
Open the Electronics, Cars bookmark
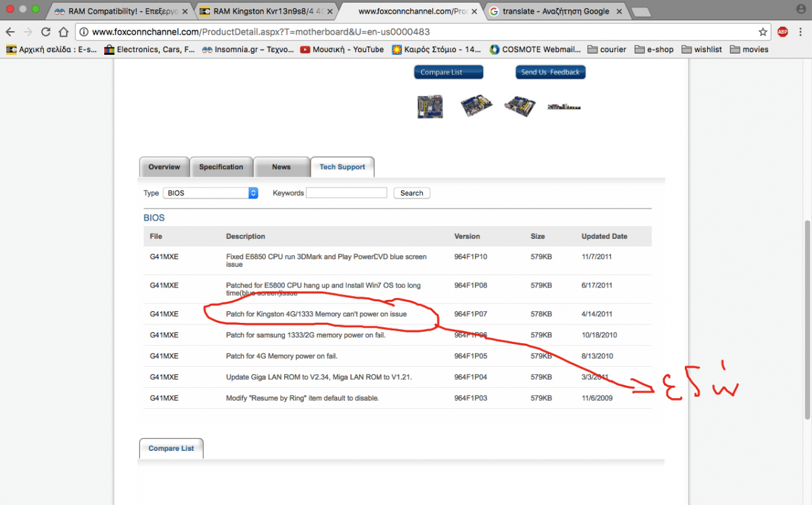coord(150,49)
